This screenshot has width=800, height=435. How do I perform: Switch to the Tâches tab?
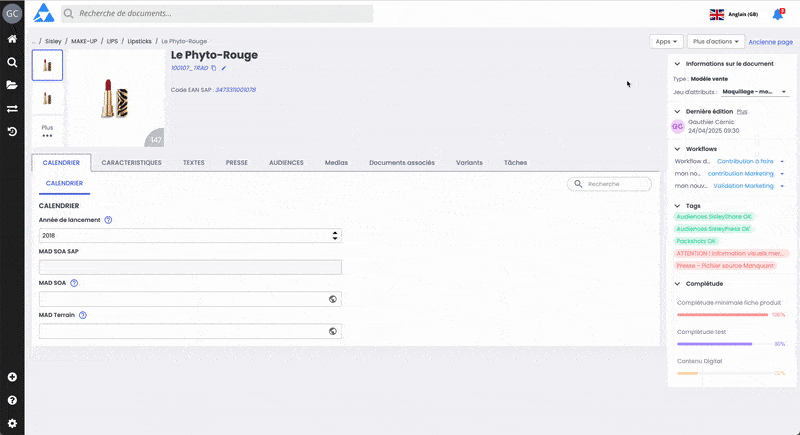pos(515,163)
